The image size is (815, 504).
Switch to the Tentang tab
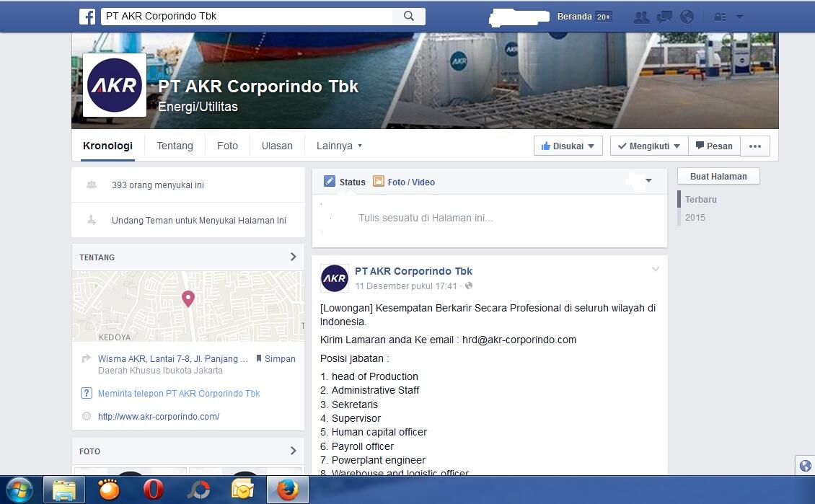tap(175, 146)
